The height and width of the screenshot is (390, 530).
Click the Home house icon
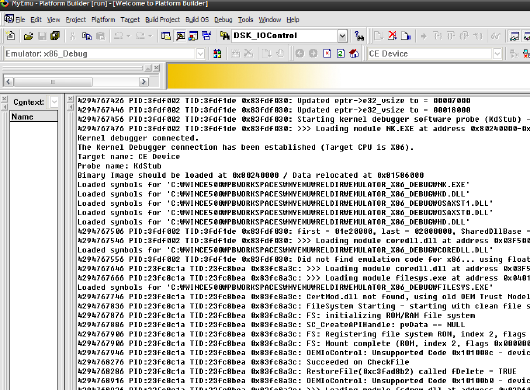coord(354,53)
